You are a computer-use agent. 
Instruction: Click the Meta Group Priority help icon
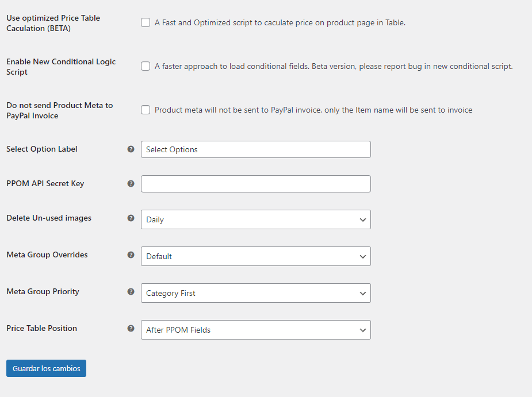pos(131,291)
